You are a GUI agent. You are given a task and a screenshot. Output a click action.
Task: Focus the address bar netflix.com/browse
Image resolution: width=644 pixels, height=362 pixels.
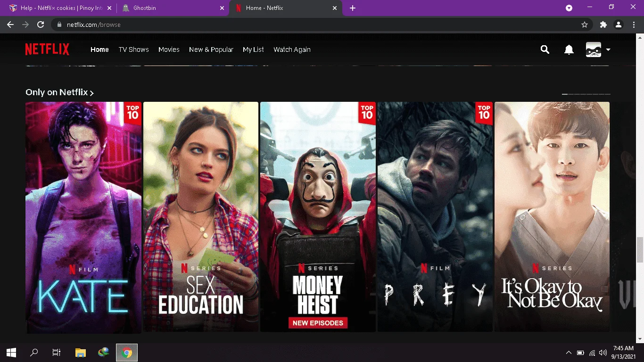321,25
